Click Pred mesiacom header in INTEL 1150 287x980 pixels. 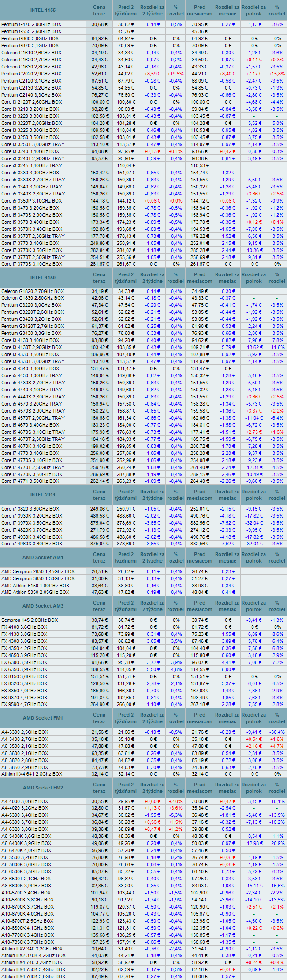pyautogui.click(x=200, y=278)
